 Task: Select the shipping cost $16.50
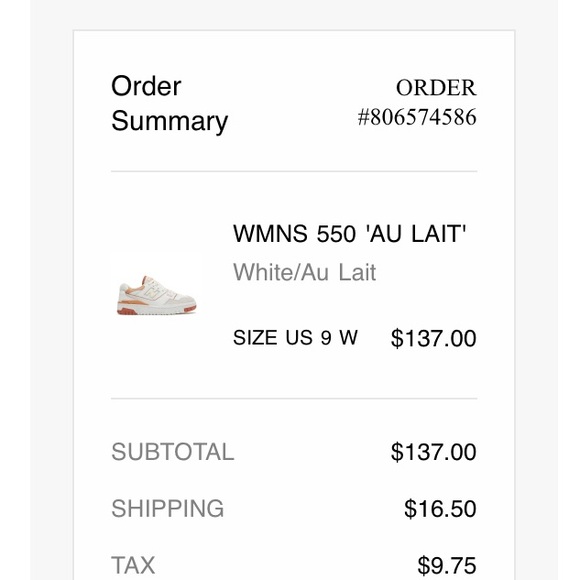pos(440,509)
